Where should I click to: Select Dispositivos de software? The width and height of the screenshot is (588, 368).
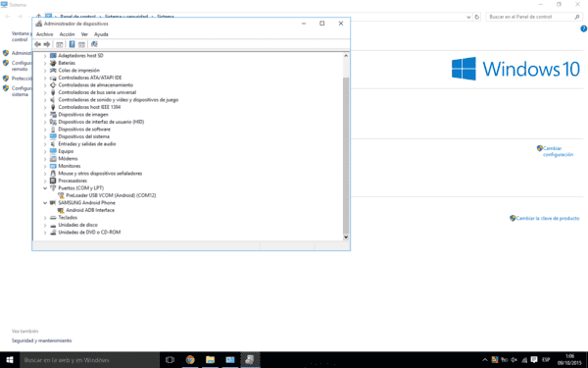(x=84, y=130)
